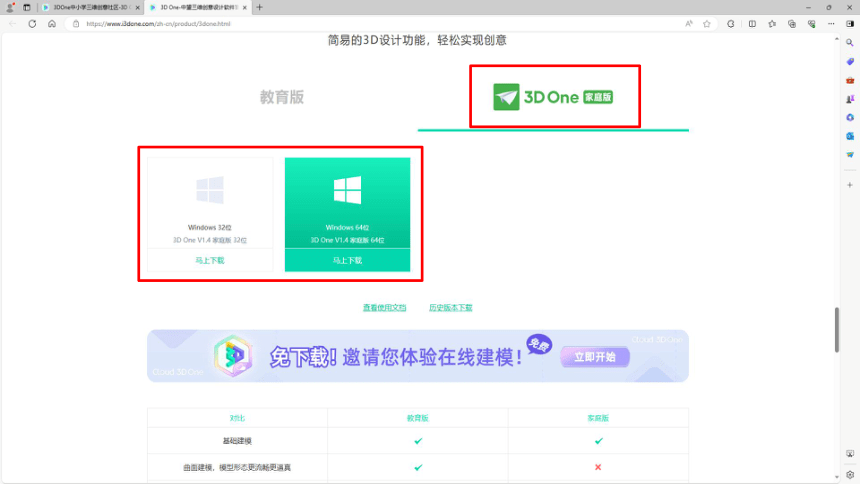
Task: Click 教育版 checkmark in 曲面建模 row
Action: tap(418, 468)
